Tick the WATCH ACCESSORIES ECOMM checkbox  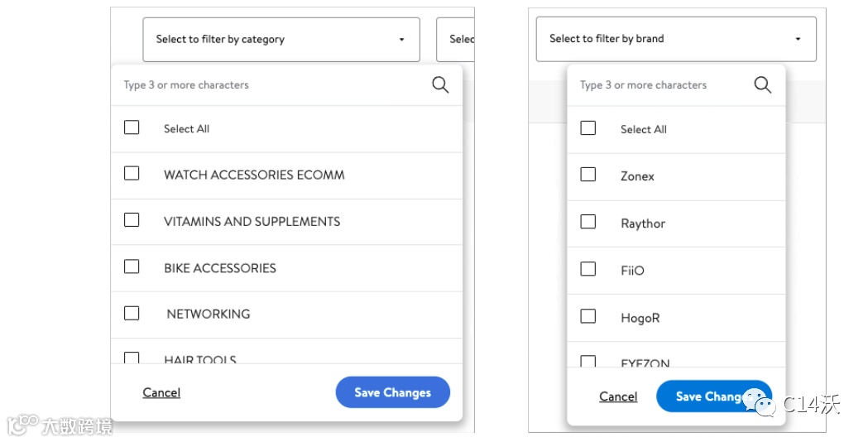[x=132, y=174]
